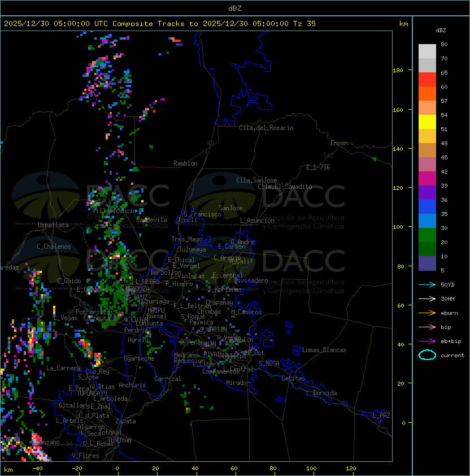Click the 'eb+bip' legend label

pos(451,341)
